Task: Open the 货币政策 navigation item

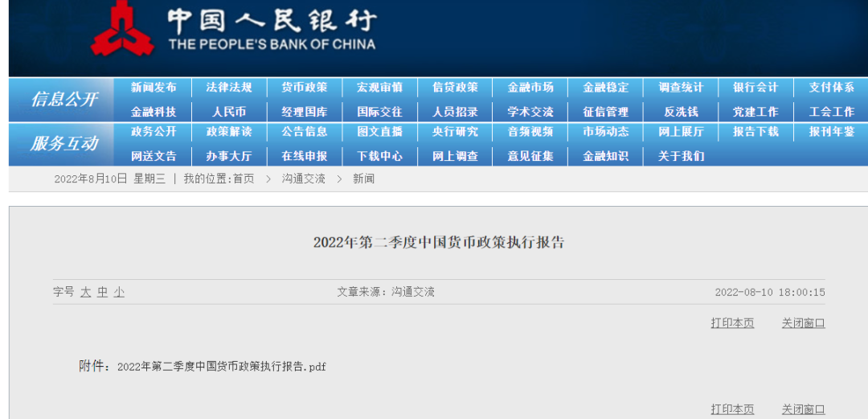Action: [304, 88]
